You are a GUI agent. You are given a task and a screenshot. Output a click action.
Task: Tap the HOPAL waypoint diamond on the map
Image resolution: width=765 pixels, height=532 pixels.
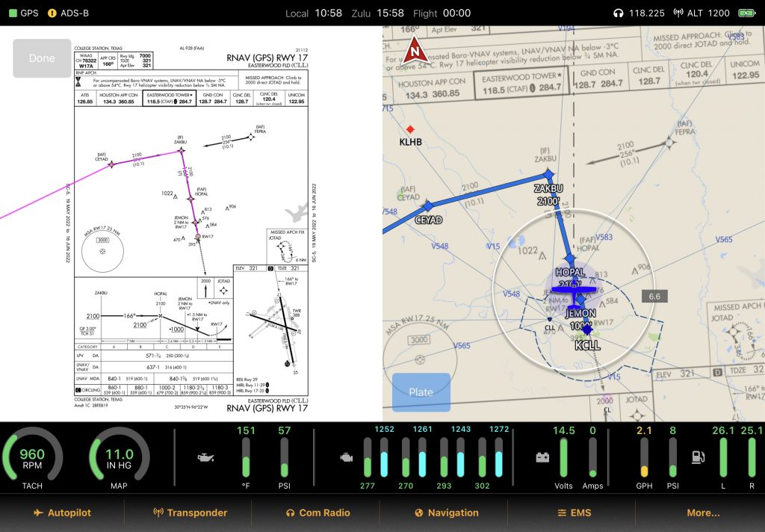[569, 259]
